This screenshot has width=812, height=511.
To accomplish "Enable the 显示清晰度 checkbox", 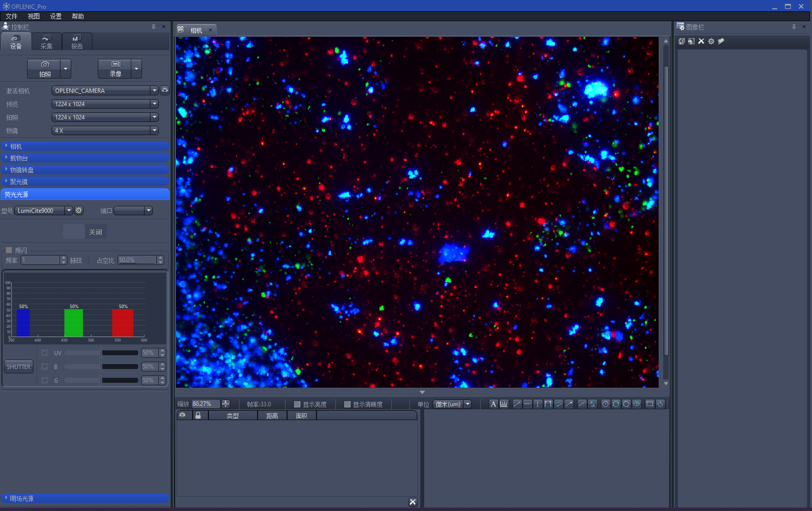I will 347,404.
